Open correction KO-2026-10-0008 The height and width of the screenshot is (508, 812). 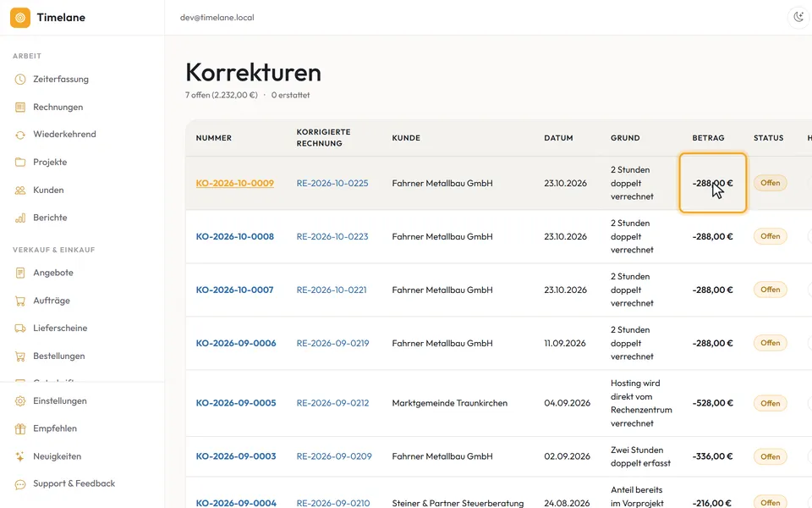[x=234, y=236]
